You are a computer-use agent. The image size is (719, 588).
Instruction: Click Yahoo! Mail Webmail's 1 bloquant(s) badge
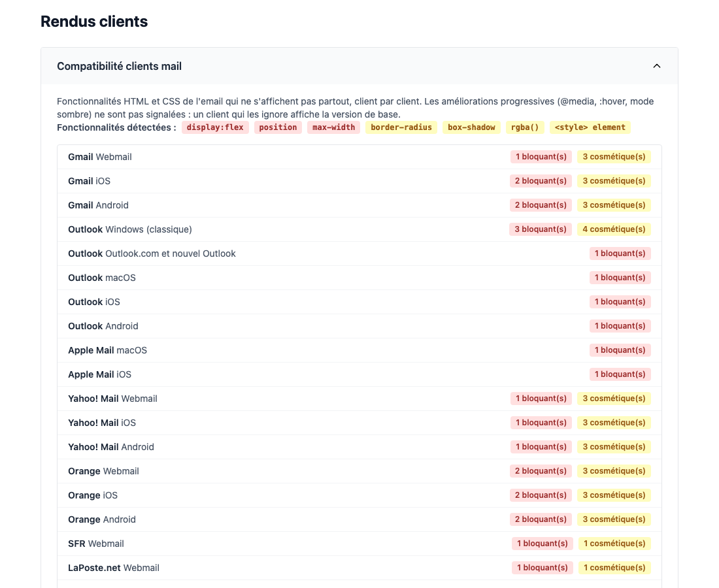[x=541, y=399]
